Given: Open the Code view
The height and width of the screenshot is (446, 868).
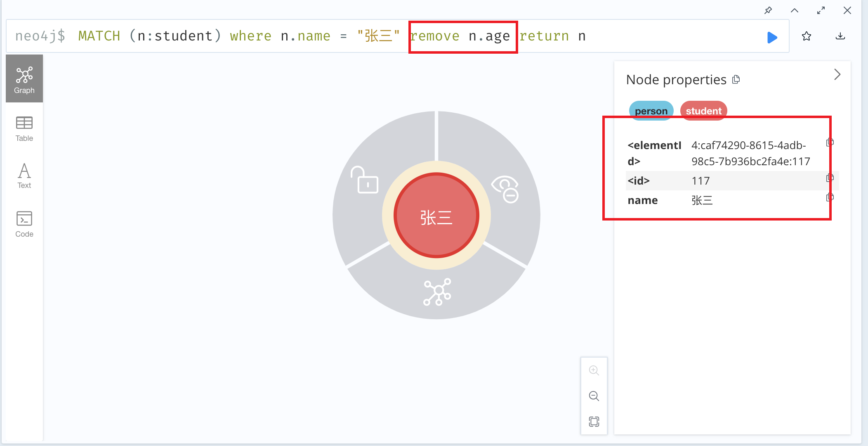Looking at the screenshot, I should point(24,224).
